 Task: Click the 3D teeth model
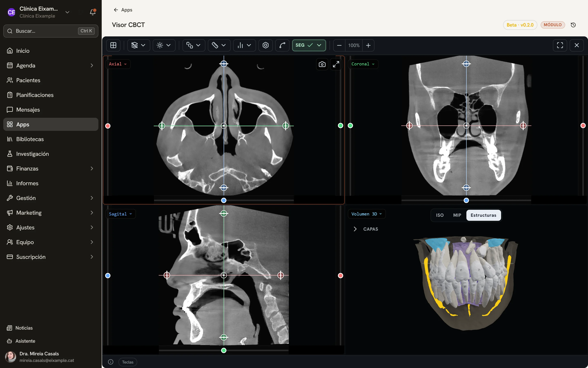point(466,283)
